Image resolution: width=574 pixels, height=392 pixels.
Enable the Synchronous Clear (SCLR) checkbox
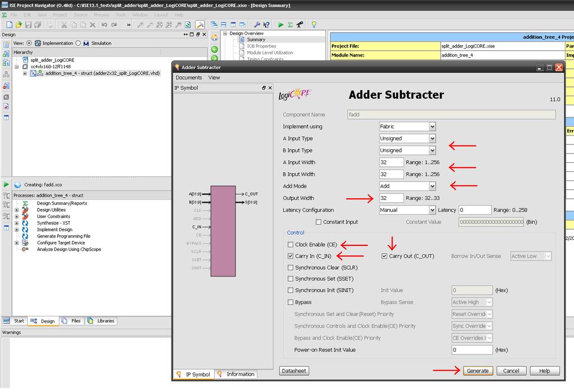pos(290,268)
